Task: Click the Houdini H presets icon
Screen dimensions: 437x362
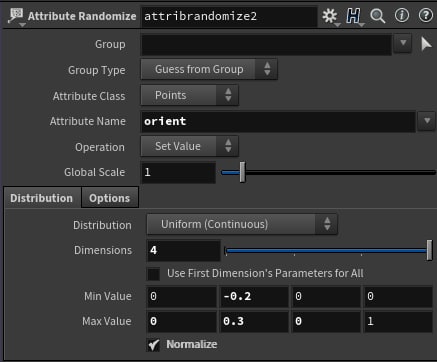Action: (354, 16)
